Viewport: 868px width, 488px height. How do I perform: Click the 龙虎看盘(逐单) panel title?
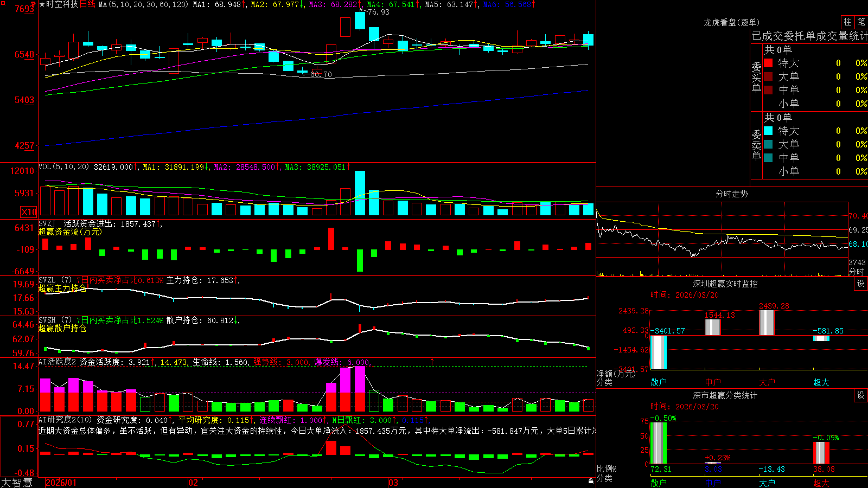coord(731,22)
